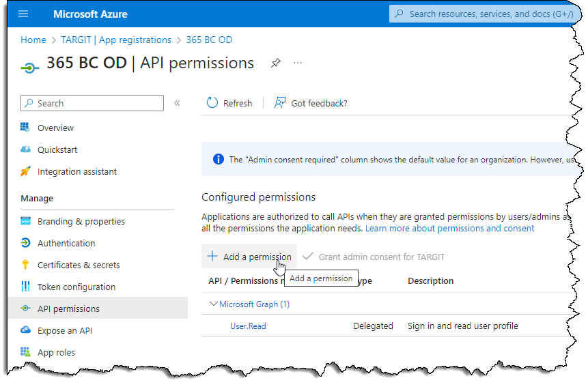Image resolution: width=588 pixels, height=389 pixels.
Task: Open TARGIT App registrations breadcrumb
Action: (x=116, y=40)
